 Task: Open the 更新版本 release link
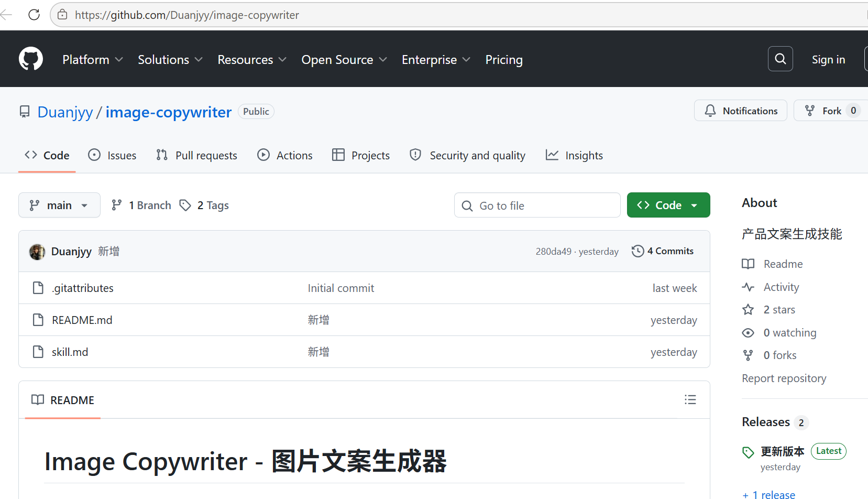click(x=783, y=451)
